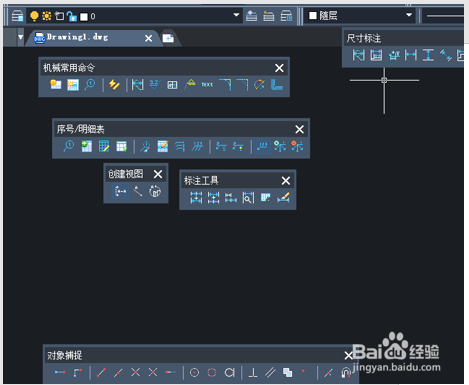Click the green balloon tree icon
The width and height of the screenshot is (469, 385).
click(x=280, y=146)
